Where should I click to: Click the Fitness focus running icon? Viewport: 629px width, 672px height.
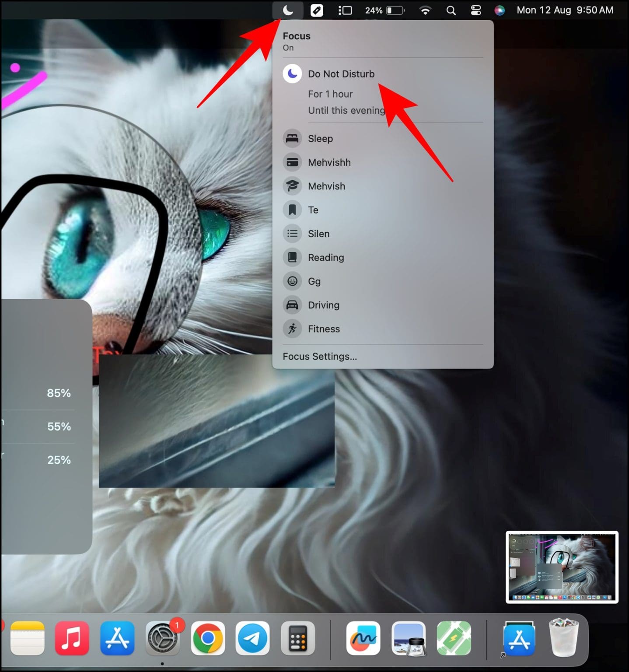coord(292,329)
